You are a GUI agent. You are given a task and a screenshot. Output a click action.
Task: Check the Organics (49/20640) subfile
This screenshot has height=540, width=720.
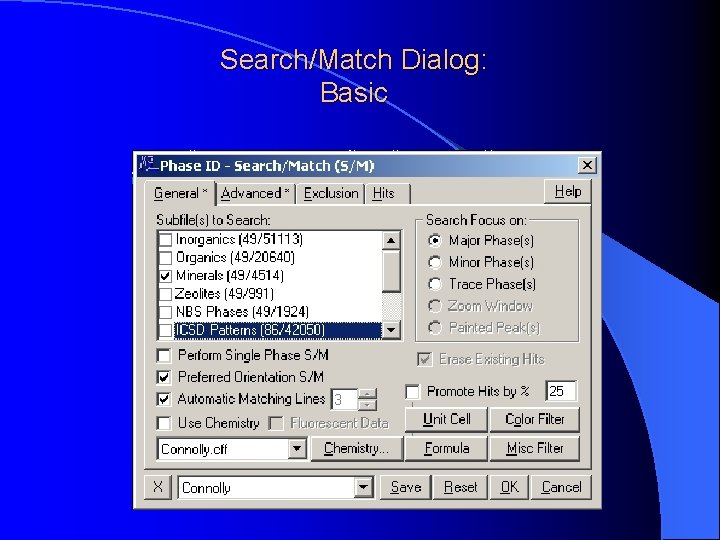click(x=165, y=258)
